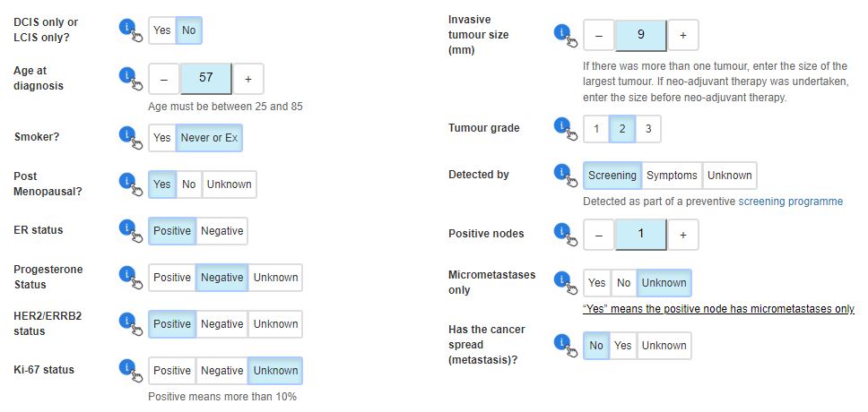This screenshot has height=412, width=868.
Task: Select Yes for DCIS only or LCIS only
Action: [x=162, y=30]
